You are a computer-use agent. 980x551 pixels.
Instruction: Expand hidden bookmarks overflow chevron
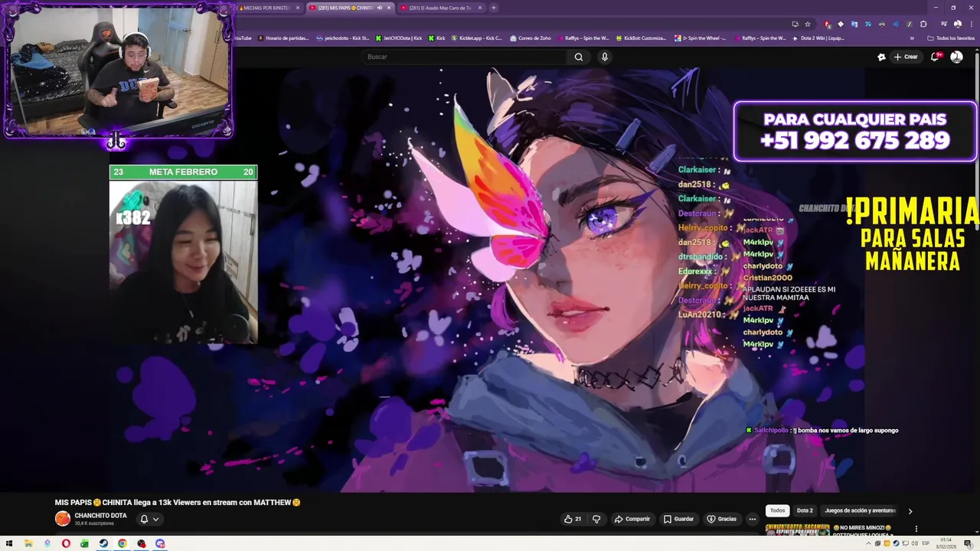pyautogui.click(x=912, y=38)
